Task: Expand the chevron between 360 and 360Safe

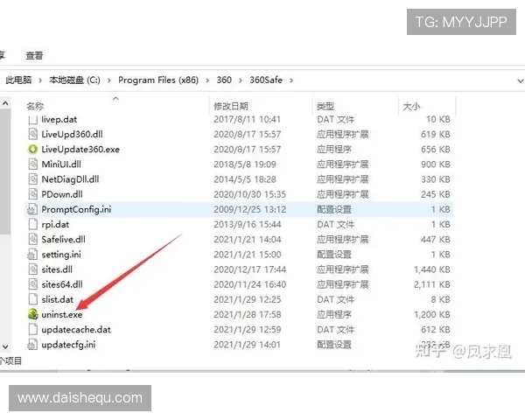Action: [x=241, y=80]
